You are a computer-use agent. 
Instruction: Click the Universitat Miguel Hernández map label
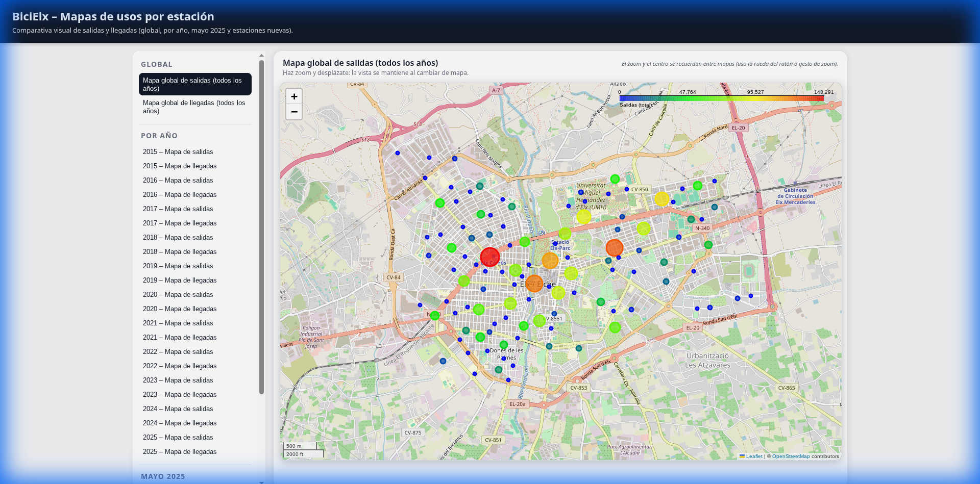(591, 196)
